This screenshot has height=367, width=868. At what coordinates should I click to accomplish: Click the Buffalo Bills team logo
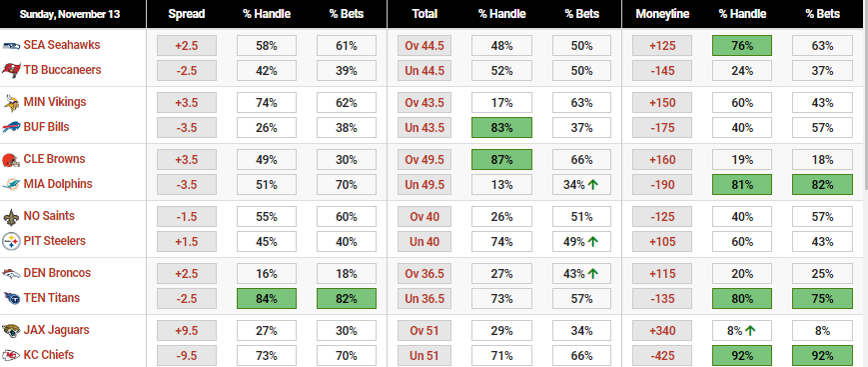11,128
